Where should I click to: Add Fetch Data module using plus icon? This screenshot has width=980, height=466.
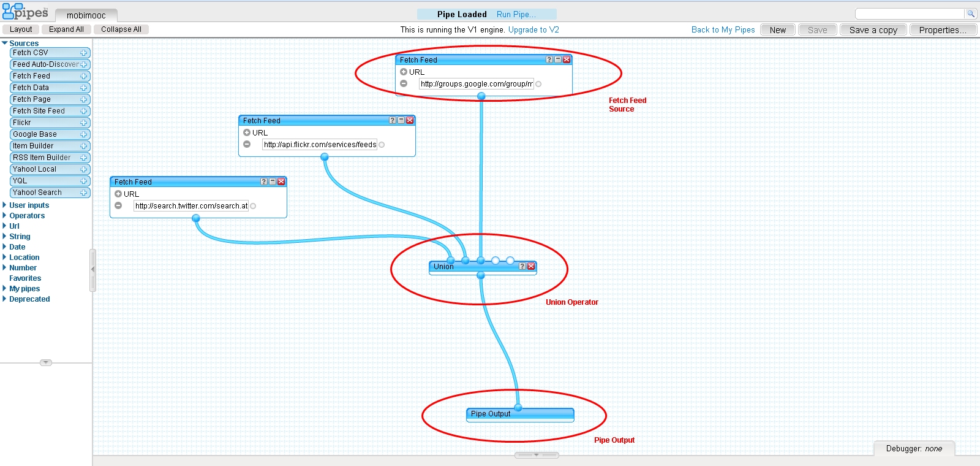pos(84,88)
